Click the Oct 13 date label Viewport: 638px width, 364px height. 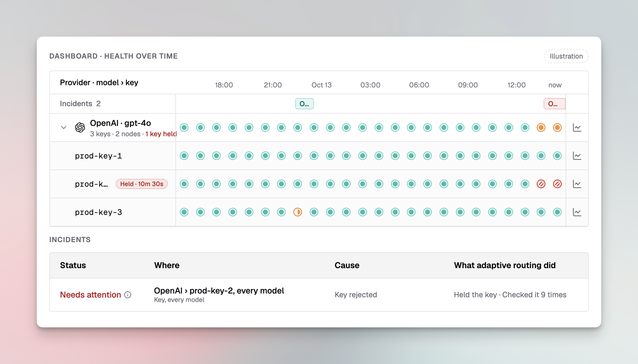(322, 85)
